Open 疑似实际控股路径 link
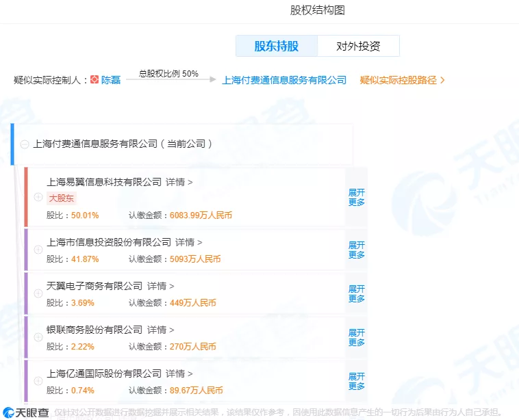This screenshot has height=420, width=519. tap(402, 80)
